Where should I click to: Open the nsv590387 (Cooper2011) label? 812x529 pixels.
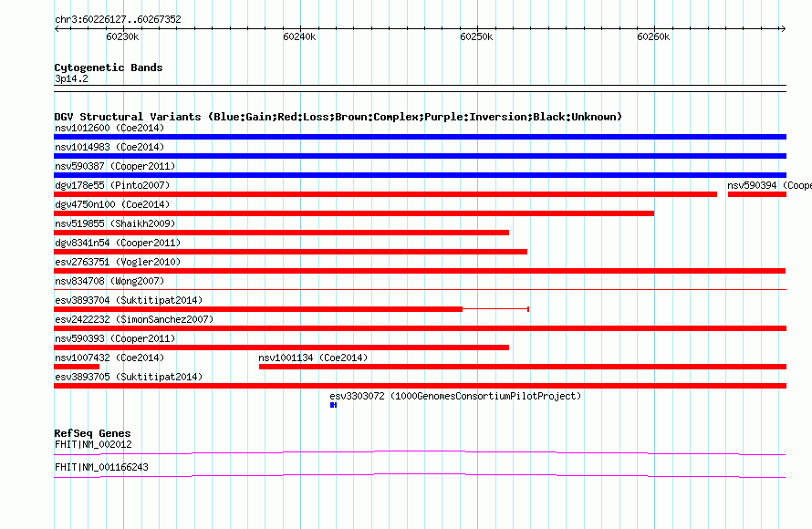click(x=115, y=166)
